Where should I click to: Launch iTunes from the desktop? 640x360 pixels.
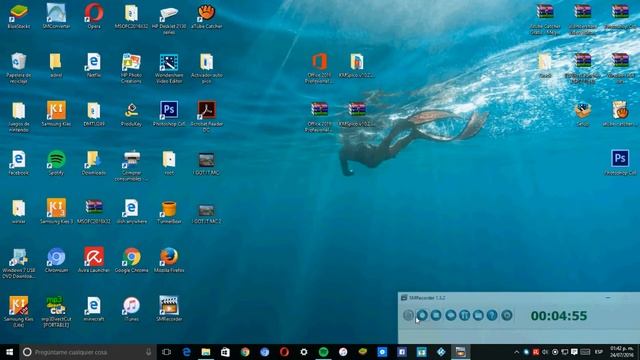point(131,309)
